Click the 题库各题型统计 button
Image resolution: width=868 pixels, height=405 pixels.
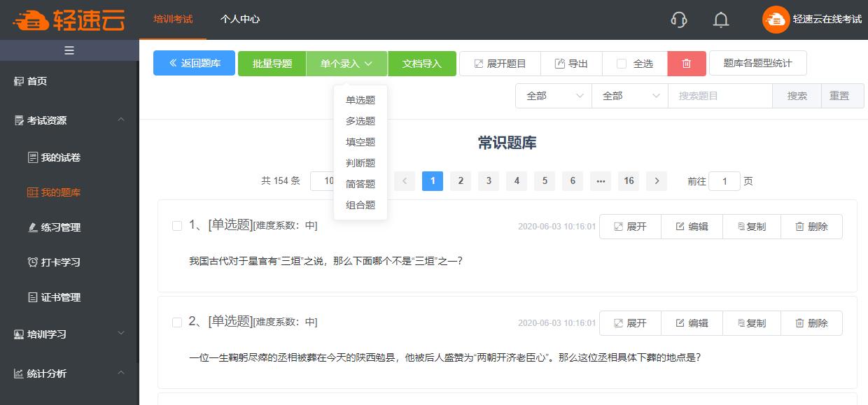758,63
